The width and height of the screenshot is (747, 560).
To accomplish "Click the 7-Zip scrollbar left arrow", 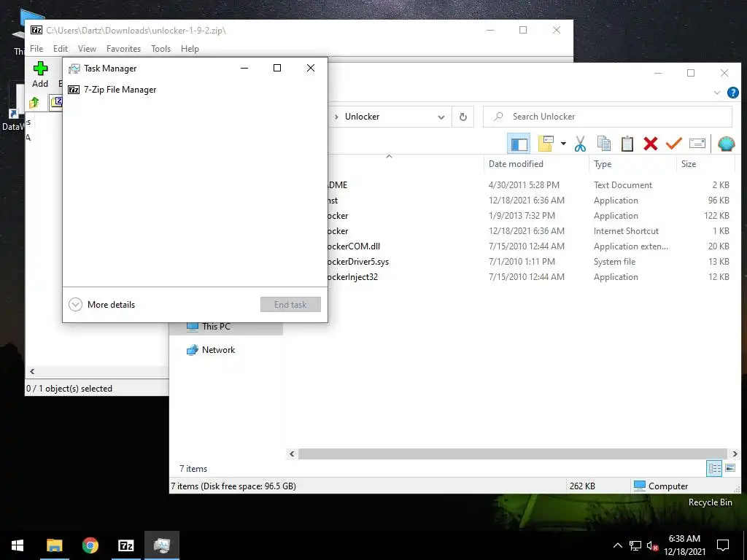I will tap(32, 371).
